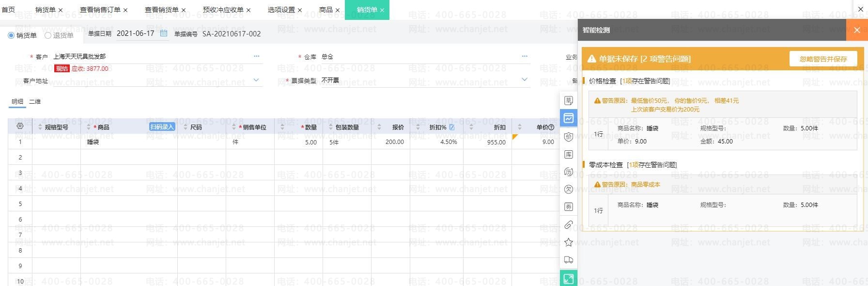Expand the 票据类型 dropdown
This screenshot has height=286, width=868.
(524, 79)
